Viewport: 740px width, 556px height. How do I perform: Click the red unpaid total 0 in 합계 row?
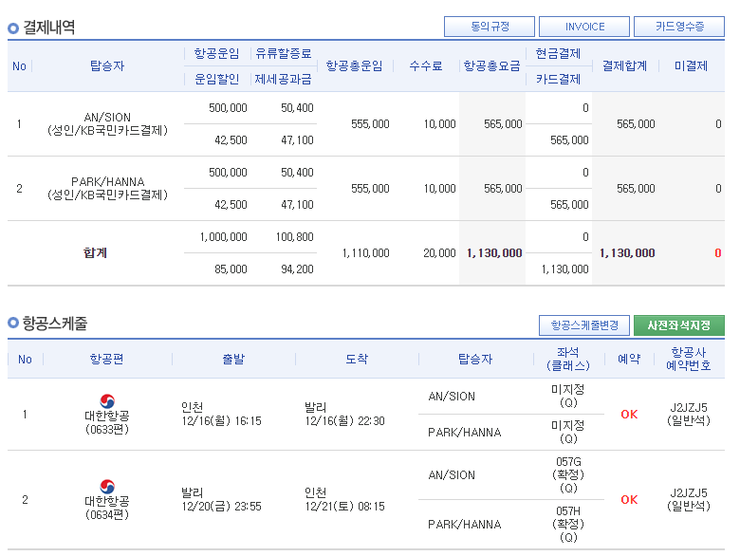click(x=717, y=253)
